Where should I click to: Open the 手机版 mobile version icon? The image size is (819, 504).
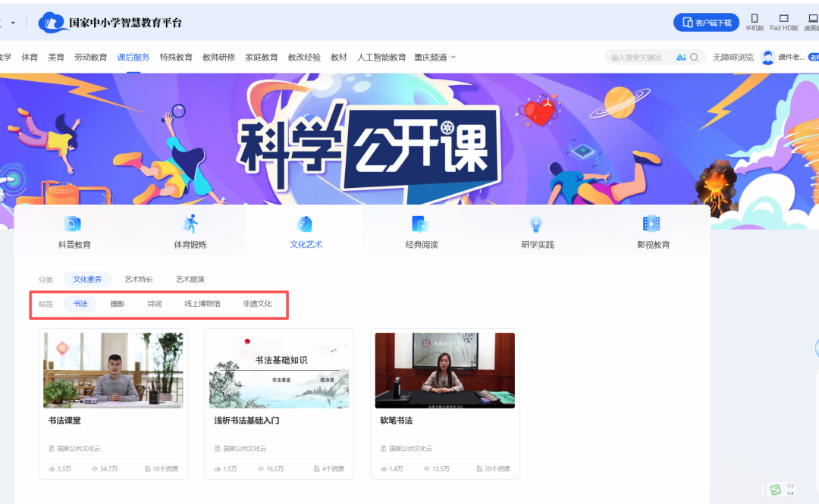click(754, 21)
